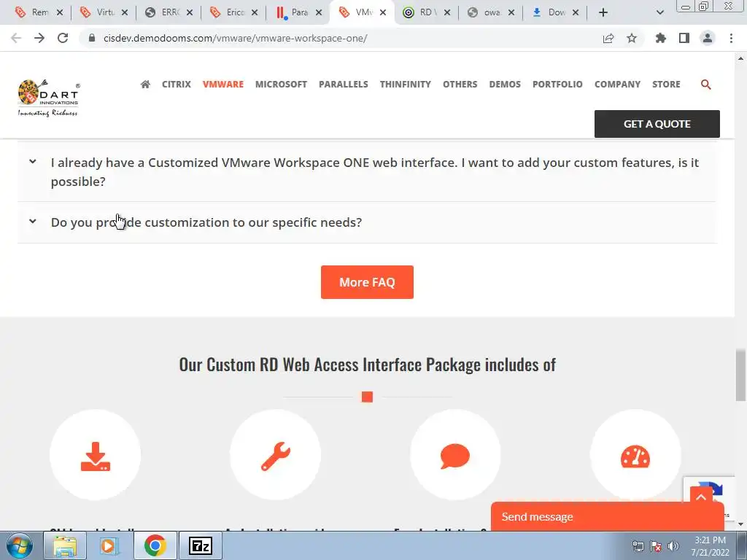Open the Send message chat bar

pos(608,517)
